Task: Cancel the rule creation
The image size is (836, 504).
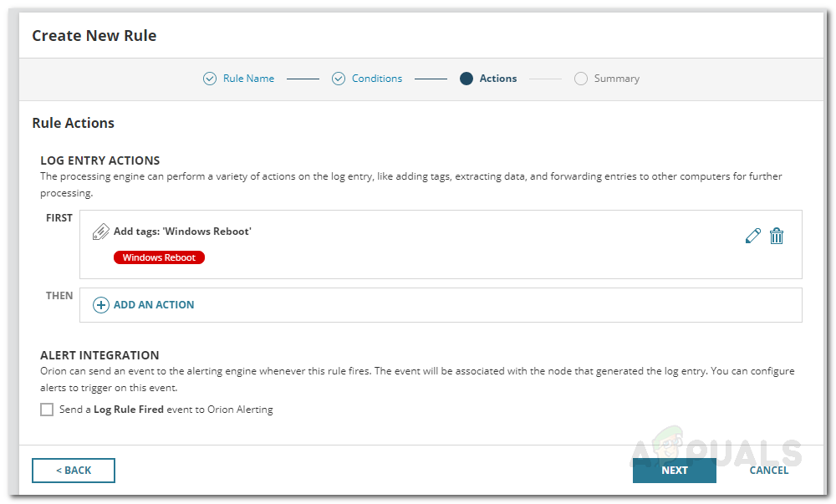Action: [x=769, y=471]
